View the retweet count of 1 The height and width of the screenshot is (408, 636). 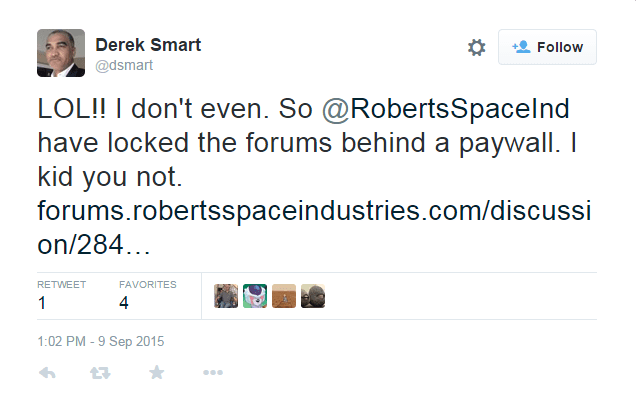[x=42, y=303]
